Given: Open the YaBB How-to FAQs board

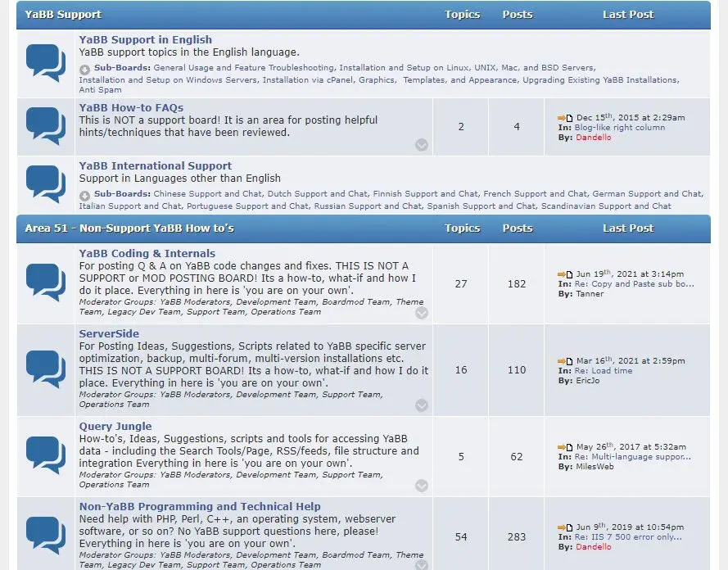Looking at the screenshot, I should point(131,107).
